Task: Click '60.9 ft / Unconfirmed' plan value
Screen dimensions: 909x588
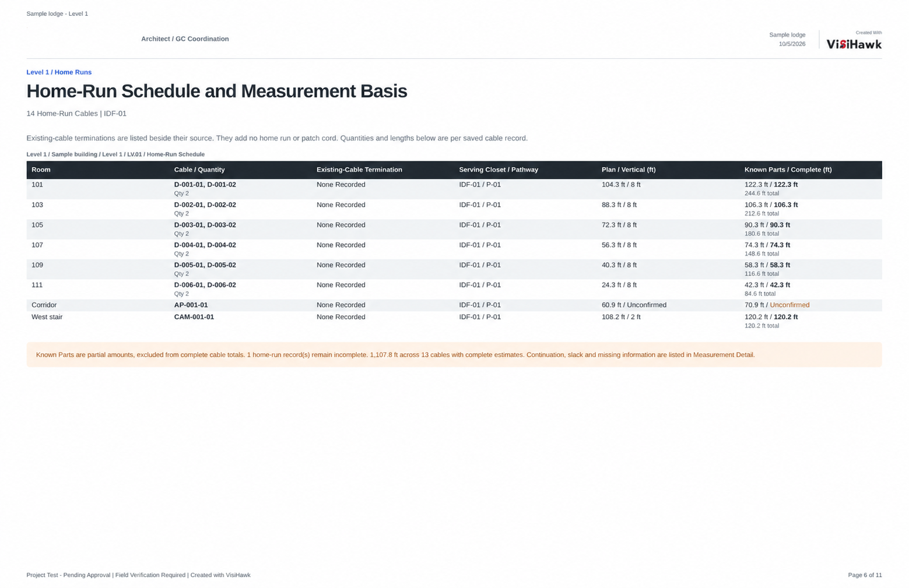Action: 634,305
